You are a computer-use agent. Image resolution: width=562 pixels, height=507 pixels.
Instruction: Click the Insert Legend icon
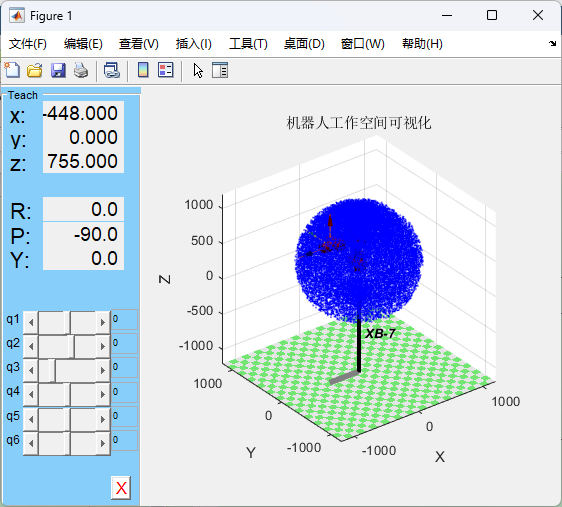(166, 70)
